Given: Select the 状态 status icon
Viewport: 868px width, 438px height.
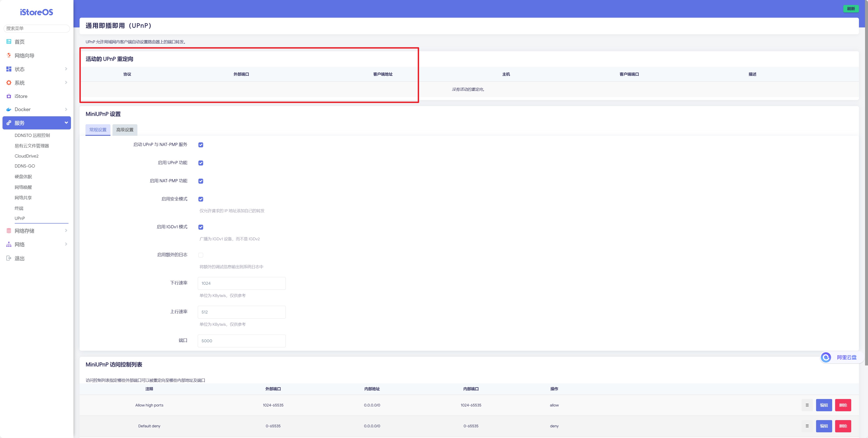Looking at the screenshot, I should coord(9,69).
